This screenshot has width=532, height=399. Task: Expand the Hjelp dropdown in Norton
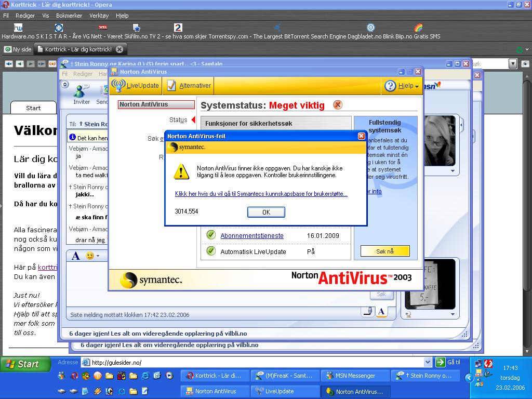tap(402, 86)
